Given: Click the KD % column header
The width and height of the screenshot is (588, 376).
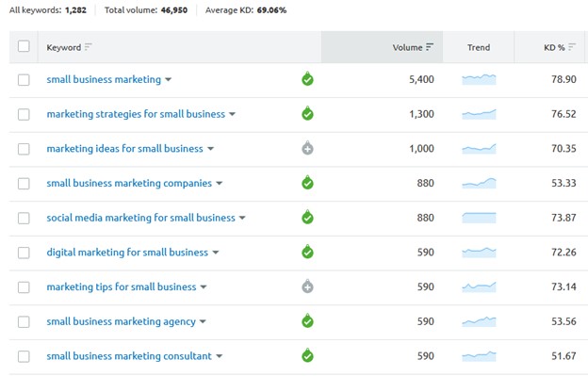Looking at the screenshot, I should coord(549,47).
